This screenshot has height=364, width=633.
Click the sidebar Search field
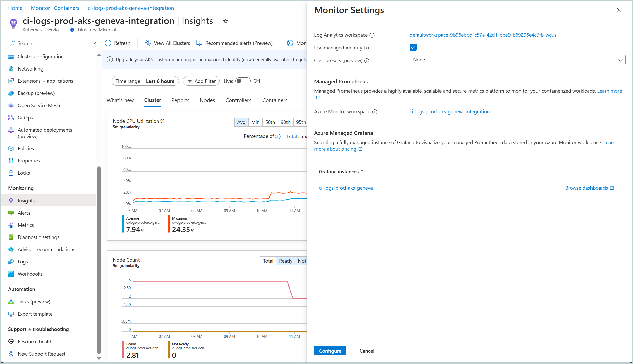point(48,43)
